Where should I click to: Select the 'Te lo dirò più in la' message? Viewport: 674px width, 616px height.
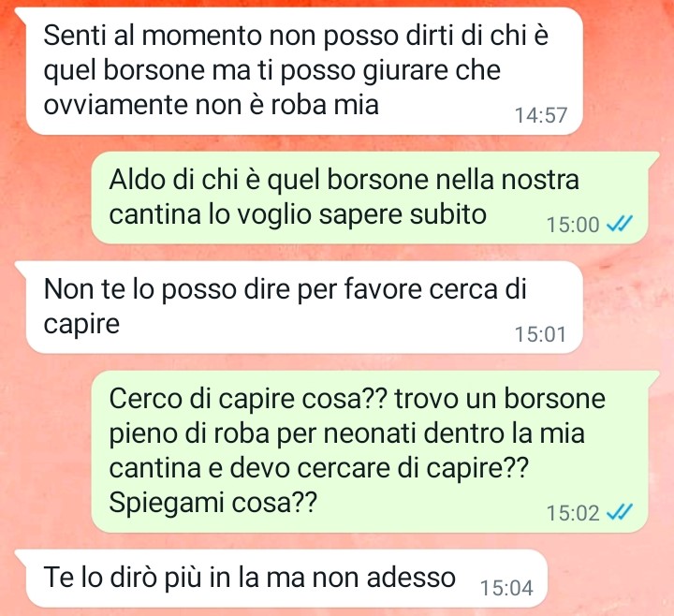coord(286,579)
